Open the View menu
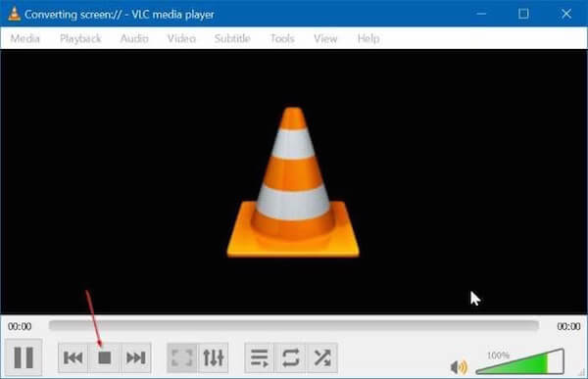This screenshot has height=379, width=588. coord(325,38)
